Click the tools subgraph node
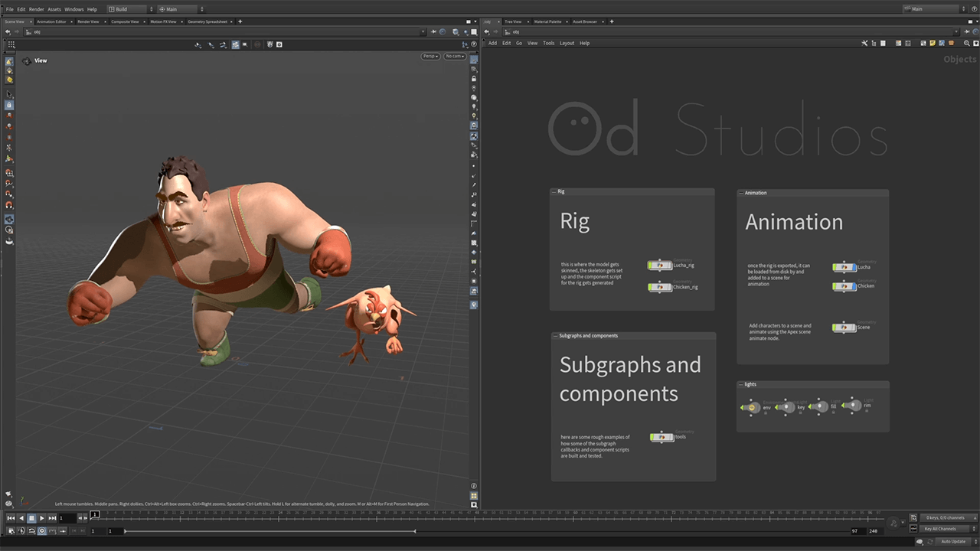Viewport: 980px width, 551px height. coord(661,437)
